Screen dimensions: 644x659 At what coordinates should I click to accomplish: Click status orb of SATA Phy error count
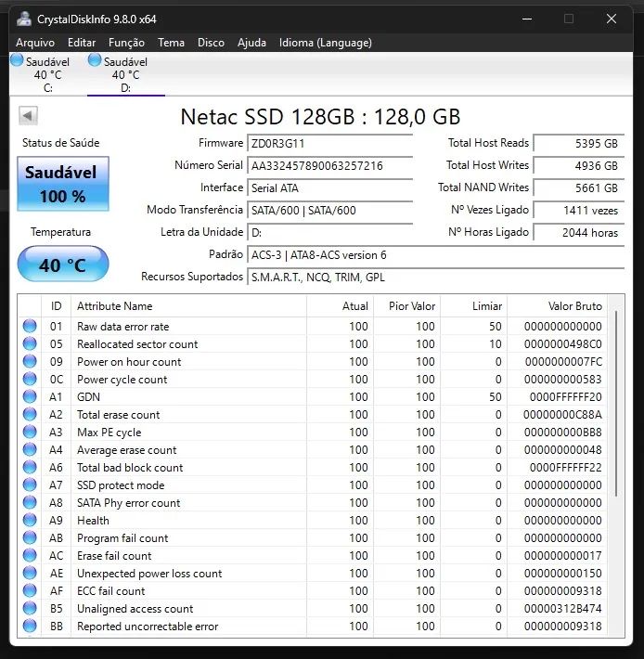point(30,503)
